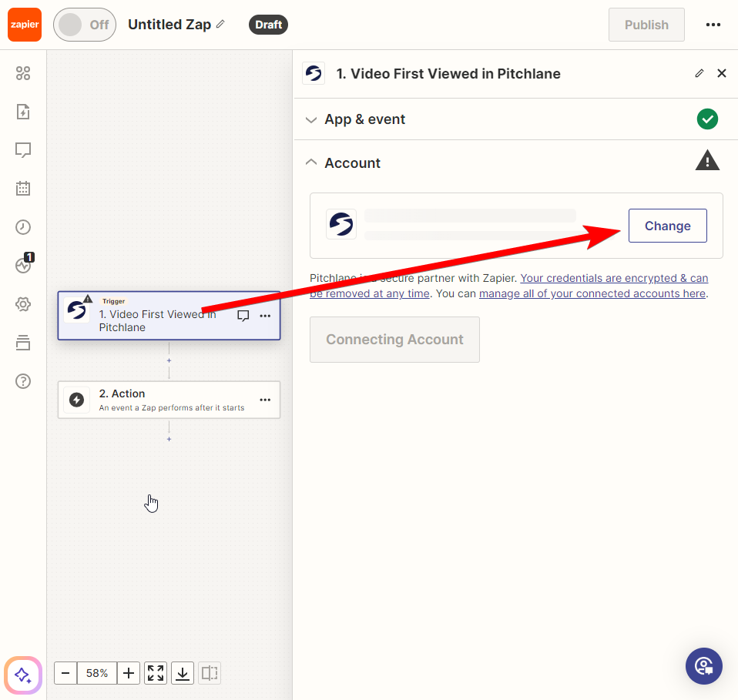Open the versions stack icon in sidebar
This screenshot has width=738, height=700.
23,343
